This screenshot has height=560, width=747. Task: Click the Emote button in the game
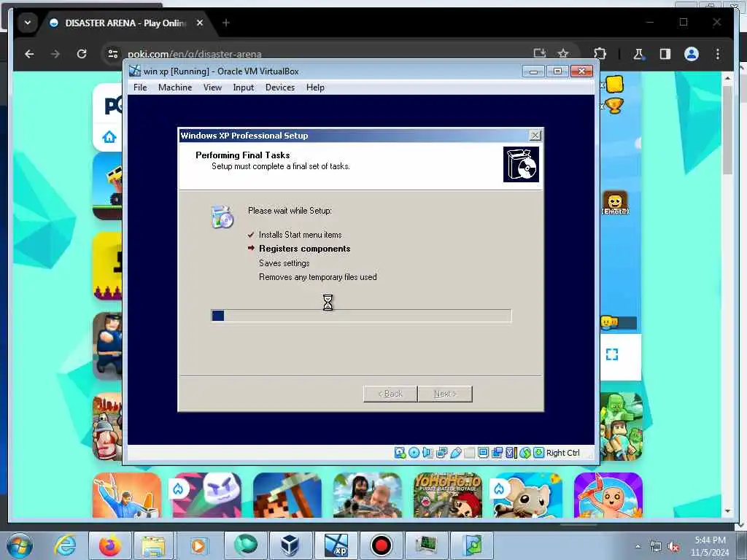pyautogui.click(x=615, y=203)
